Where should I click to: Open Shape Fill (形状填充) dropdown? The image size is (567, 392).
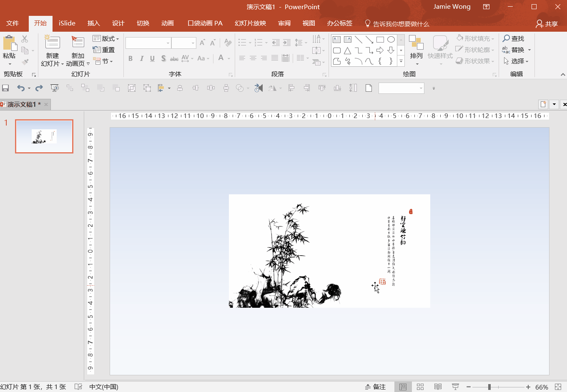click(475, 38)
